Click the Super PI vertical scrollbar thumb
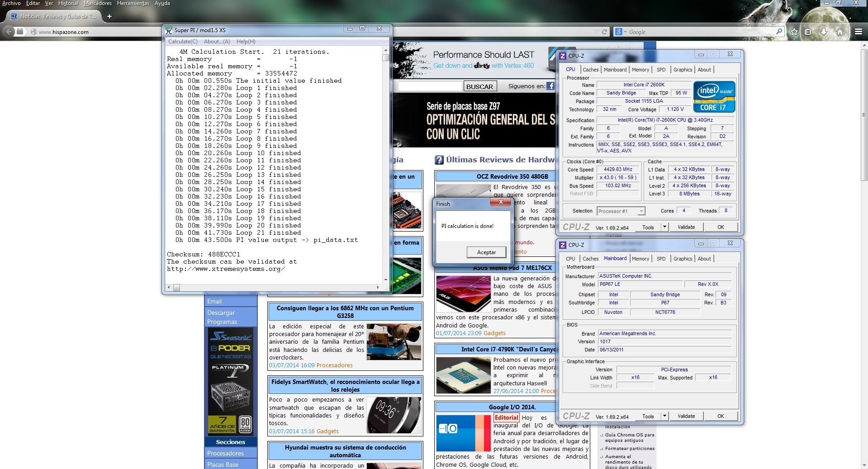Viewport: 868px width, 469px height. [385, 57]
